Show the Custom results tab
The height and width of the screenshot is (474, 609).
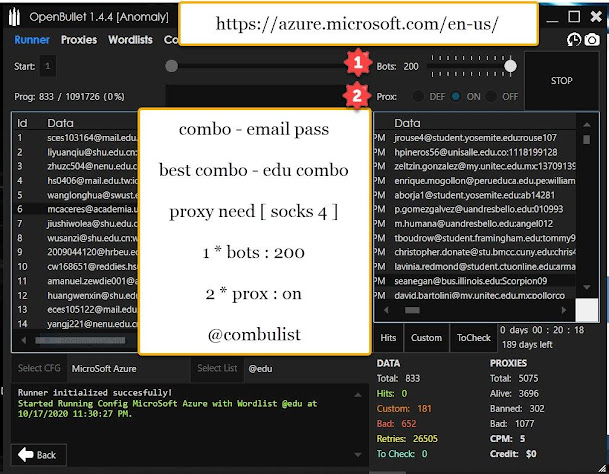click(426, 338)
